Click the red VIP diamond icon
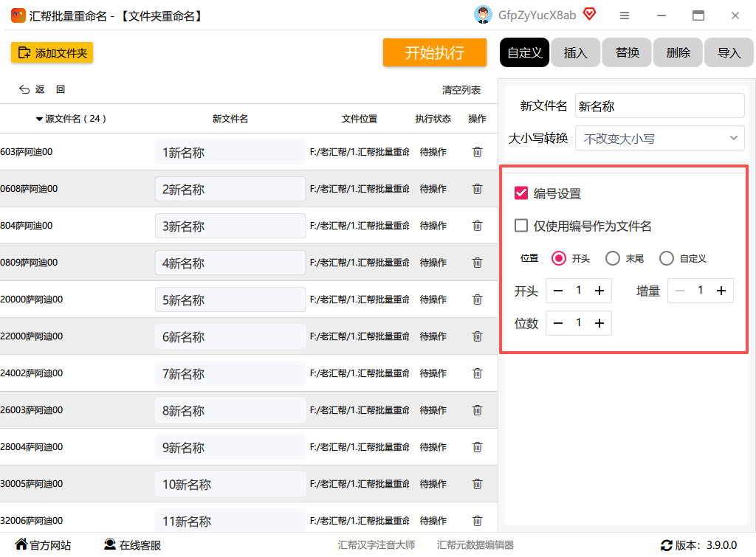This screenshot has width=756, height=557. pyautogui.click(x=589, y=14)
